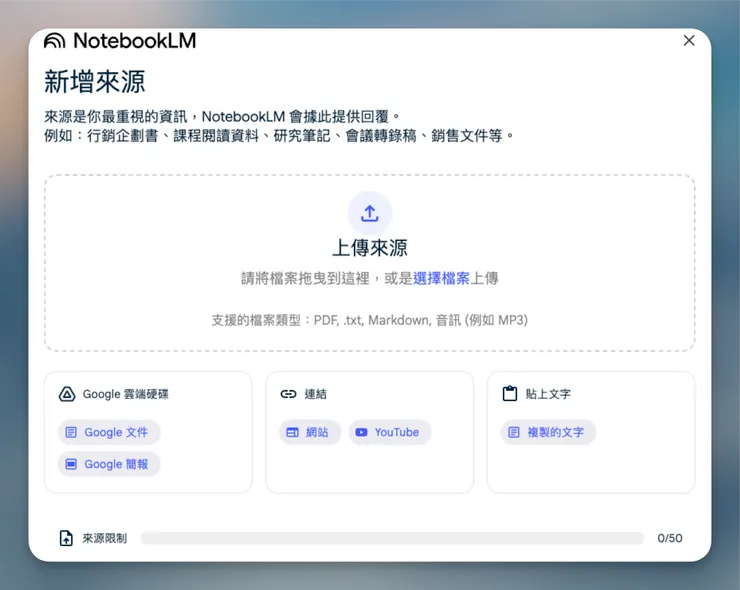
Task: Click the Google Drive triangle icon
Action: pyautogui.click(x=67, y=394)
